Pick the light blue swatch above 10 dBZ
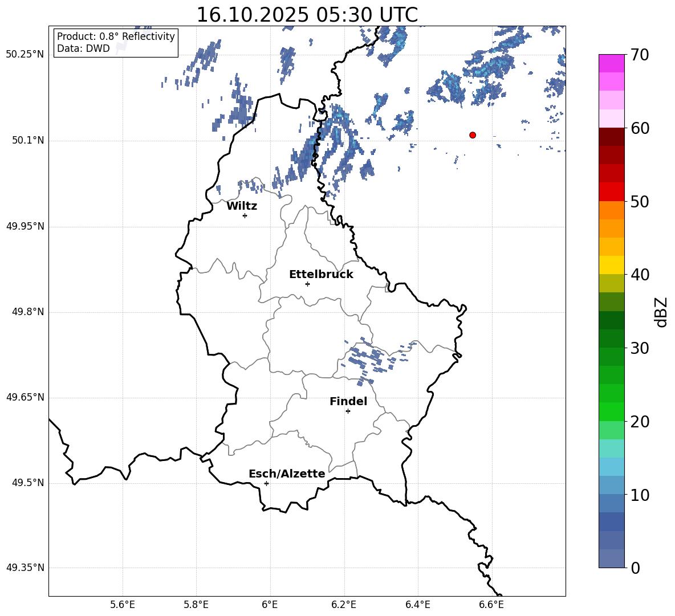 [x=612, y=486]
